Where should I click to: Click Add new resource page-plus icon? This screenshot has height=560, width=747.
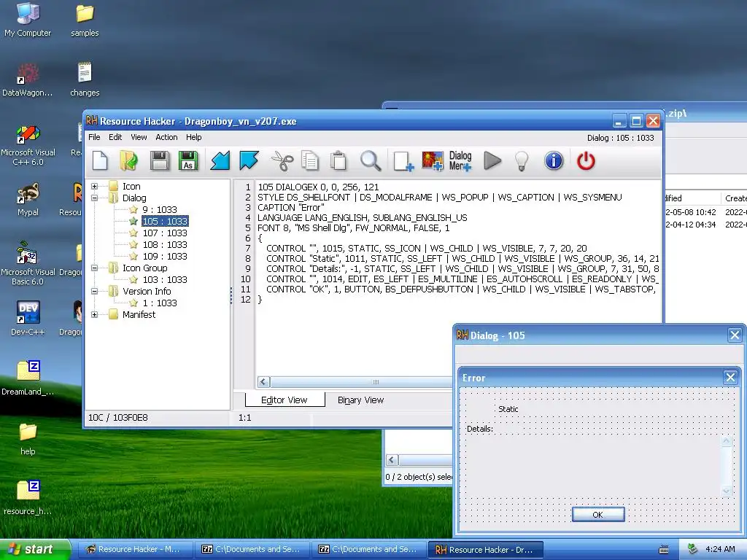point(403,161)
